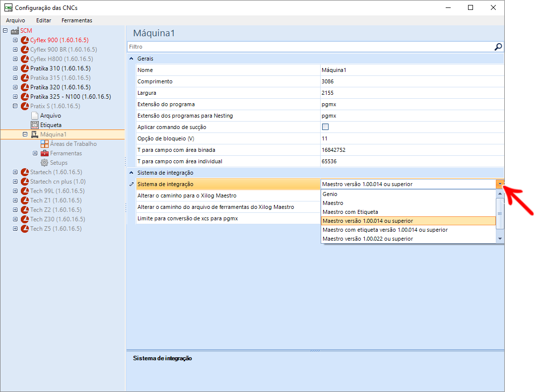
Task: Click the Pratika 320 machine icon
Action: pos(25,87)
